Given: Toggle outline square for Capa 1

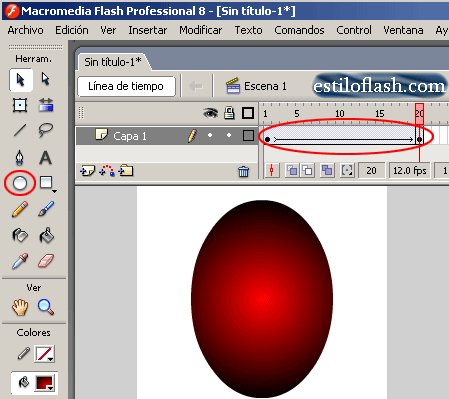Looking at the screenshot, I should (248, 136).
